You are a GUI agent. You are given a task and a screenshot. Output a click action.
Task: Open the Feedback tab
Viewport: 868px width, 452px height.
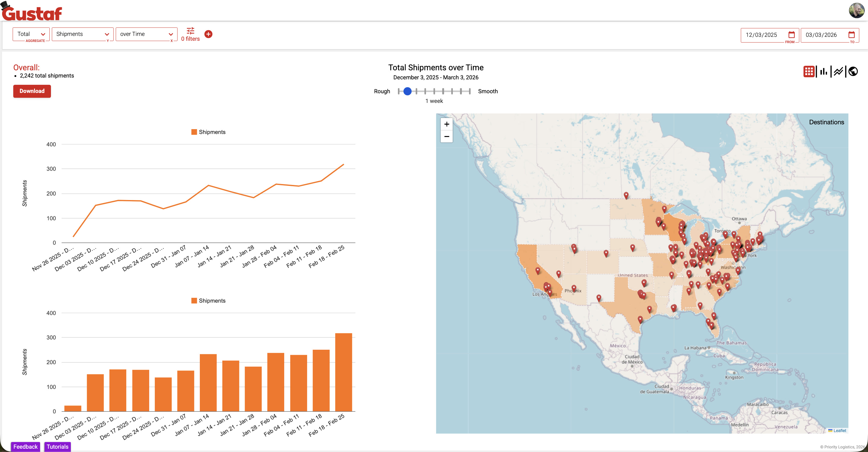pyautogui.click(x=26, y=447)
